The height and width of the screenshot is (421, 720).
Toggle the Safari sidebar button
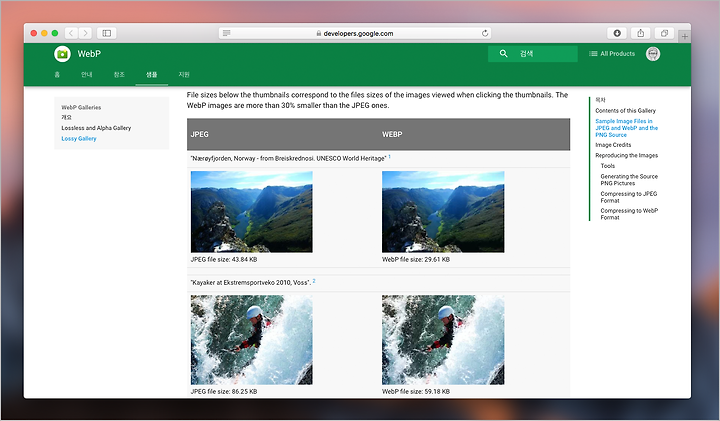[x=107, y=33]
